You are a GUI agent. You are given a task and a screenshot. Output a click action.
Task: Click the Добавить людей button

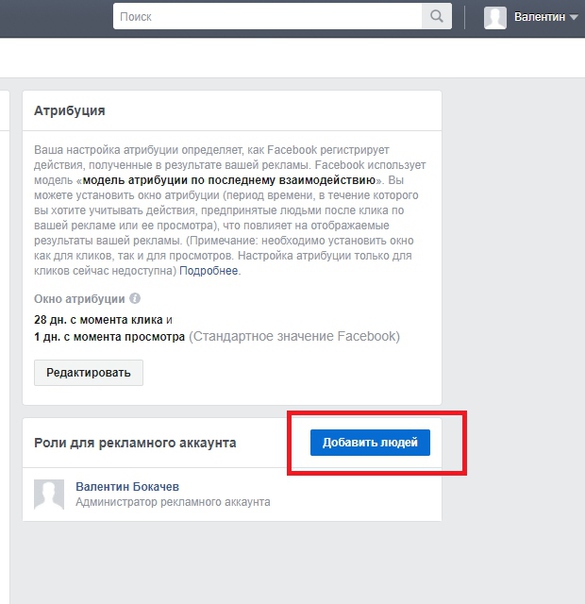coord(370,442)
